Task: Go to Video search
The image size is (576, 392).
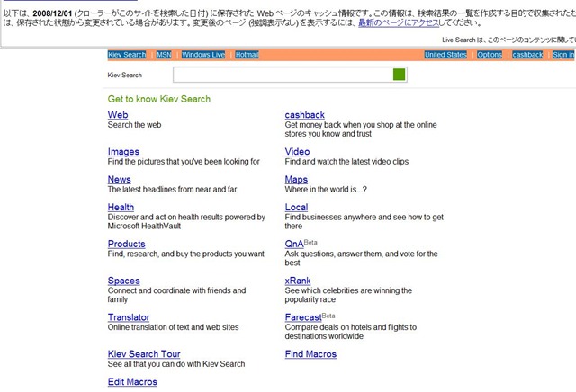Action: (x=297, y=152)
